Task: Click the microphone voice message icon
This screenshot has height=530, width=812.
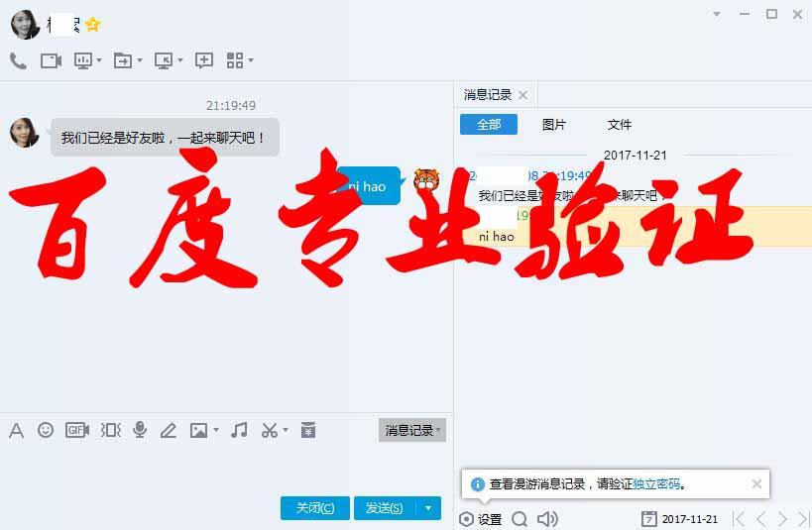Action: (140, 430)
